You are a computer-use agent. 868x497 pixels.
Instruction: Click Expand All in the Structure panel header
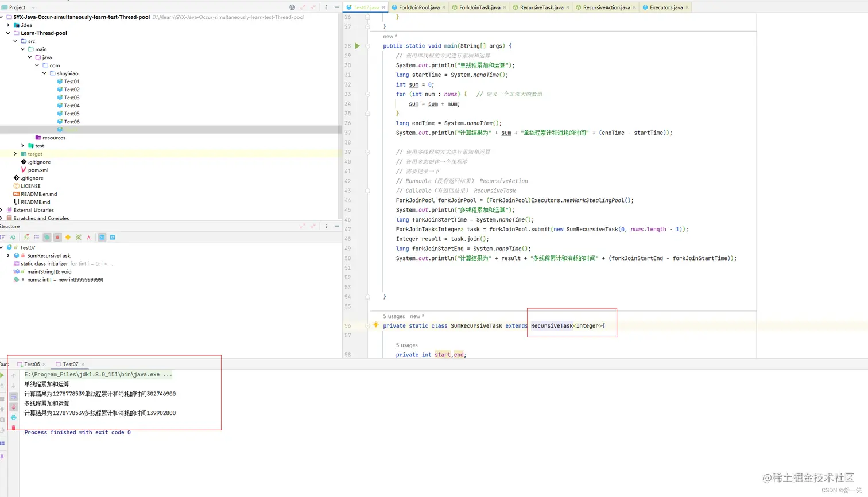point(303,226)
